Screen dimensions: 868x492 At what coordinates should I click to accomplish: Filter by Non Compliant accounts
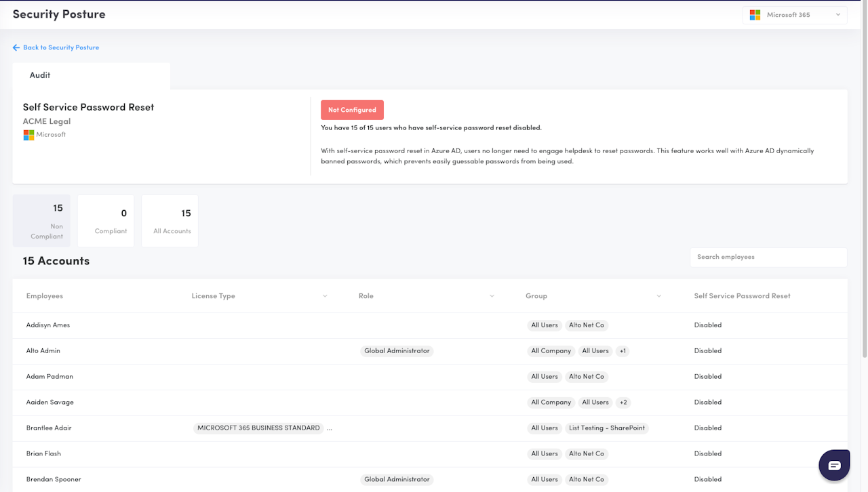pos(41,221)
